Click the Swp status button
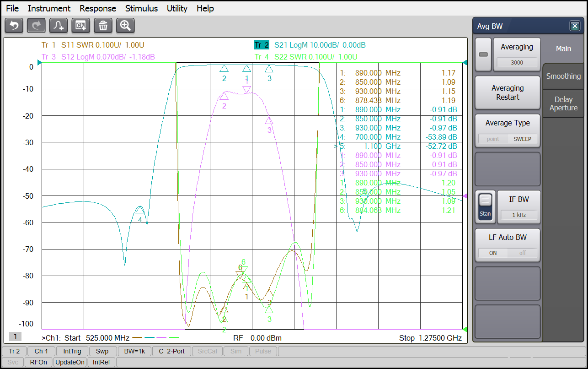Viewport: 588px width, 369px height. click(x=102, y=351)
